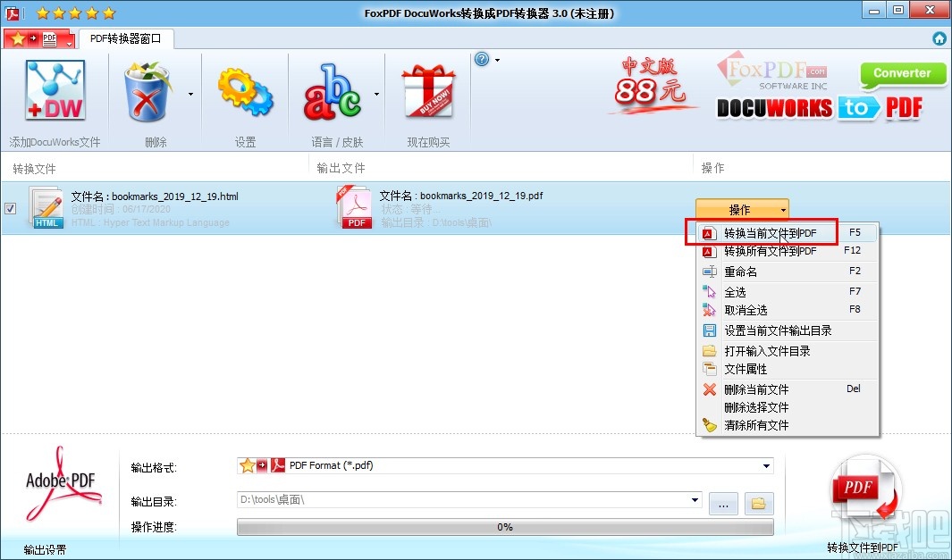Click the ... browse button for output directory

(722, 503)
